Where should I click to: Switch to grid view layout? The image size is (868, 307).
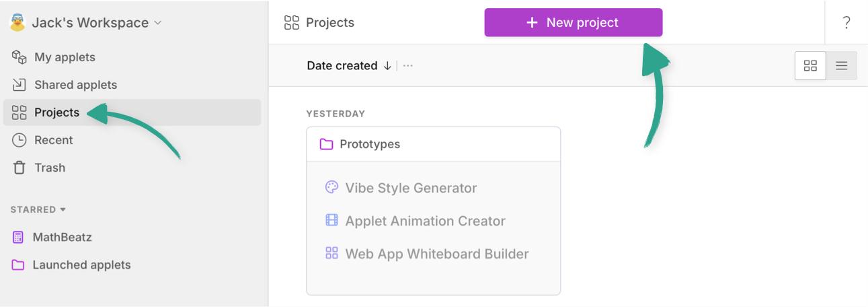click(810, 65)
